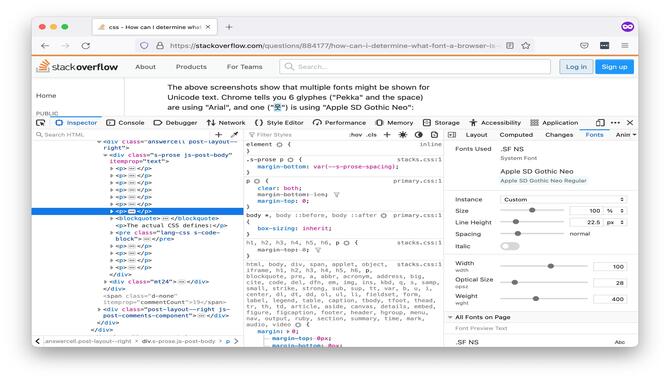Open the Inspector tab
The width and height of the screenshot is (670, 380).
click(76, 123)
